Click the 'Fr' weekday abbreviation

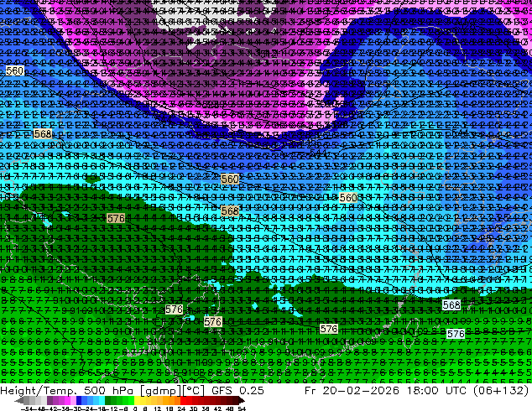pyautogui.click(x=310, y=391)
